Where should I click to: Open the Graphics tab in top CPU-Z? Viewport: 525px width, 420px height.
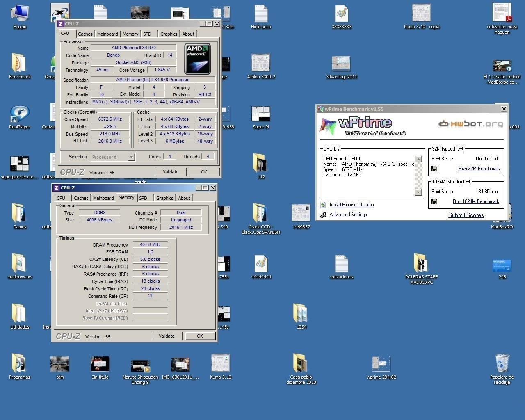click(169, 34)
